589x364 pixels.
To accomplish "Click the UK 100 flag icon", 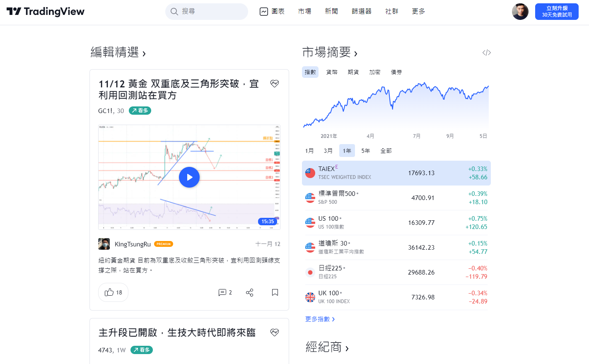I will pyautogui.click(x=310, y=297).
